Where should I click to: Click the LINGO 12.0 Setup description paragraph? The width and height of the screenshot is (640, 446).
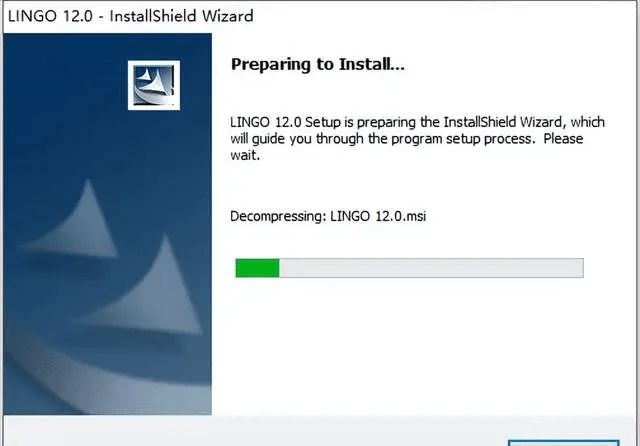[418, 139]
